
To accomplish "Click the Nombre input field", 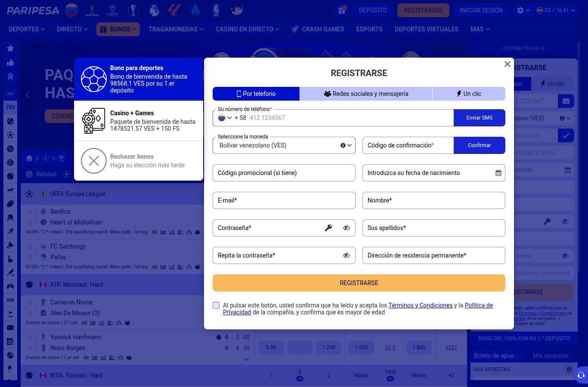I will (x=434, y=200).
